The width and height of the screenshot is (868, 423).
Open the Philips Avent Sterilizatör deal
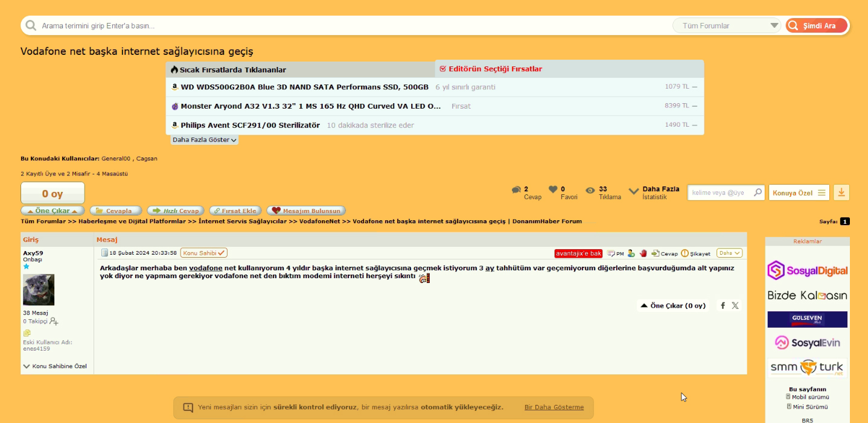[x=250, y=126]
